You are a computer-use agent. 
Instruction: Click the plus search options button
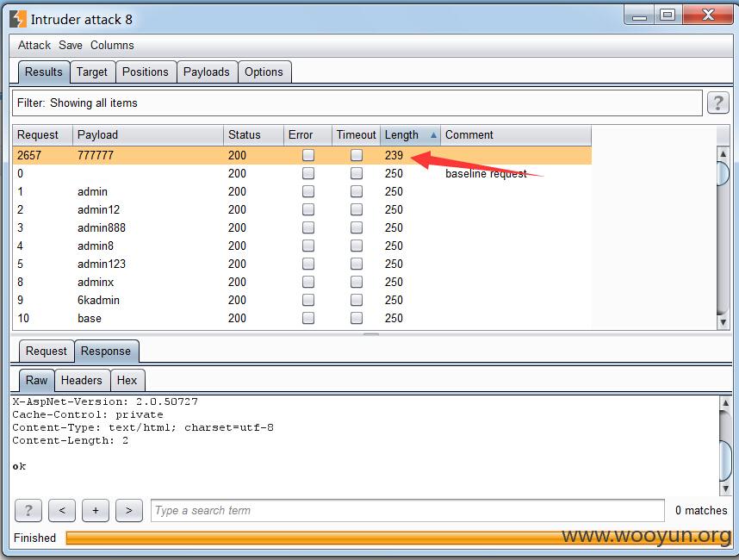[96, 511]
